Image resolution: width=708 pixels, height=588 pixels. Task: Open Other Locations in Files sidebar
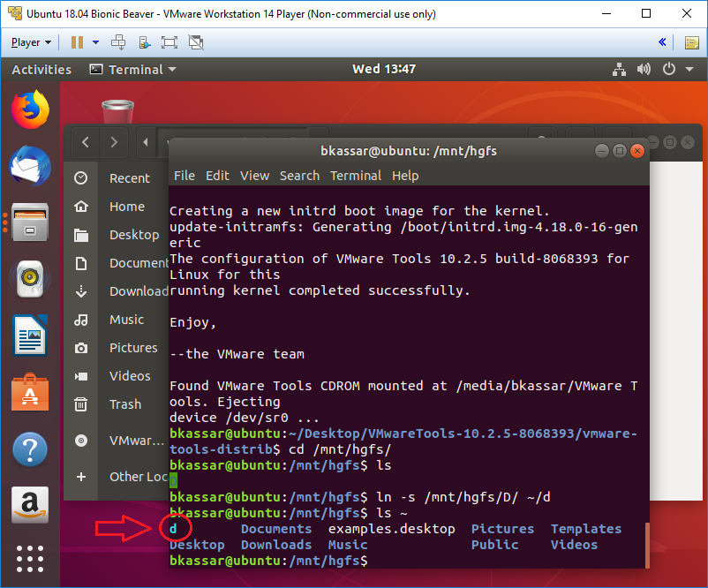[116, 477]
